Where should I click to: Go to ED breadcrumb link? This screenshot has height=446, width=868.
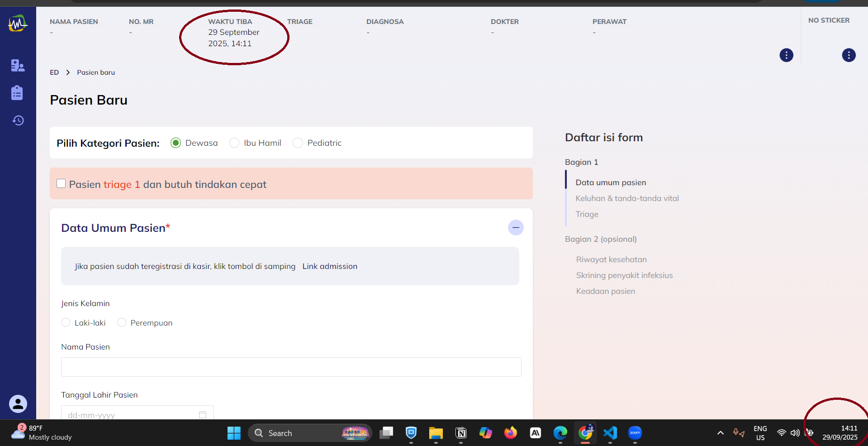(54, 72)
